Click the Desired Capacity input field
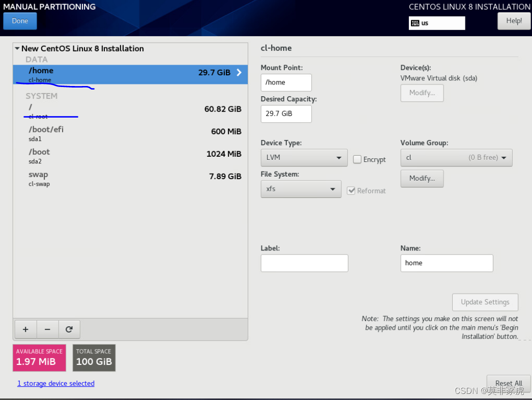 [x=286, y=114]
